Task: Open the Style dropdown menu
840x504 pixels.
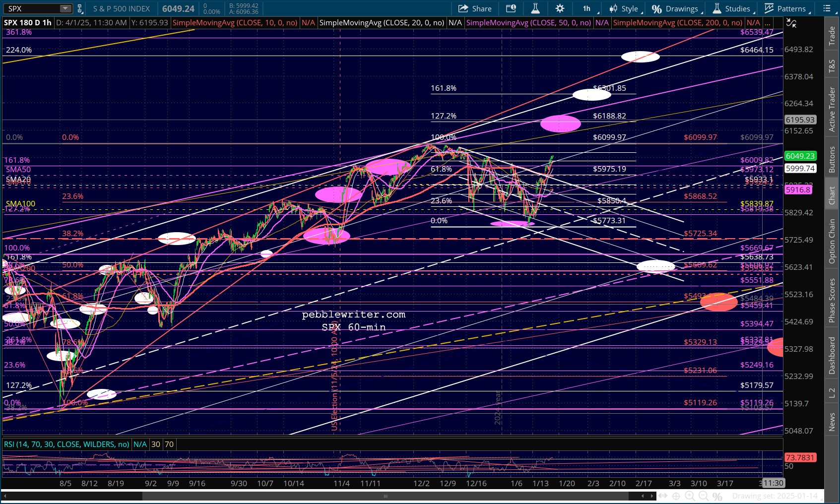Action: tap(626, 8)
